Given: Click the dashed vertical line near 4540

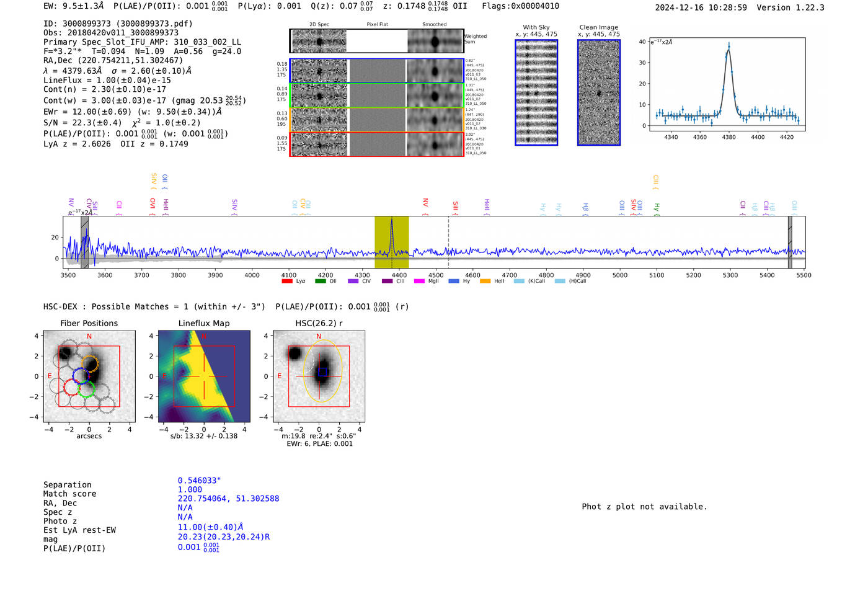Looking at the screenshot, I should [x=448, y=242].
